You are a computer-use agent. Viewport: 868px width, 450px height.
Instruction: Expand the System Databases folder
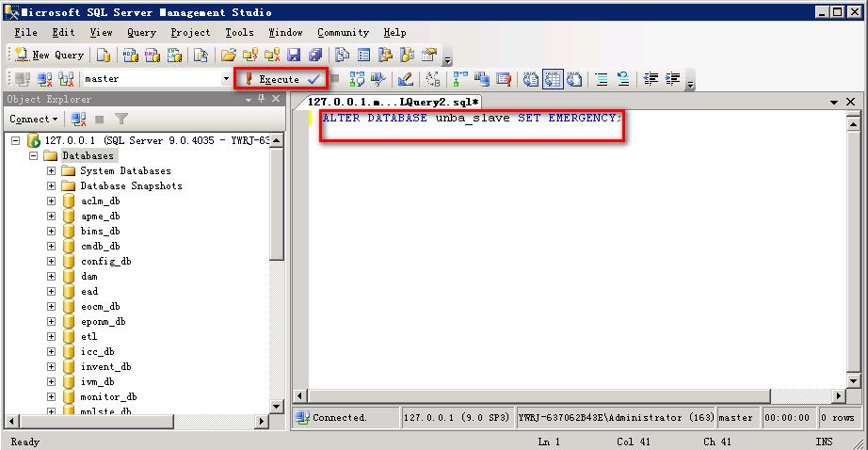(51, 170)
